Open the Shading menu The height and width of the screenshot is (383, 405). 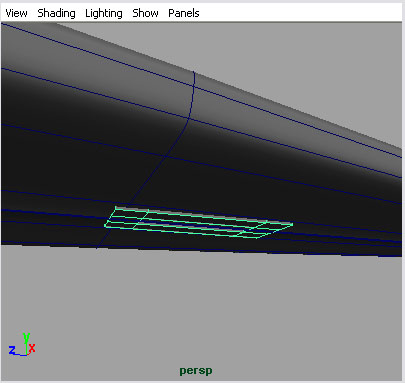[56, 13]
